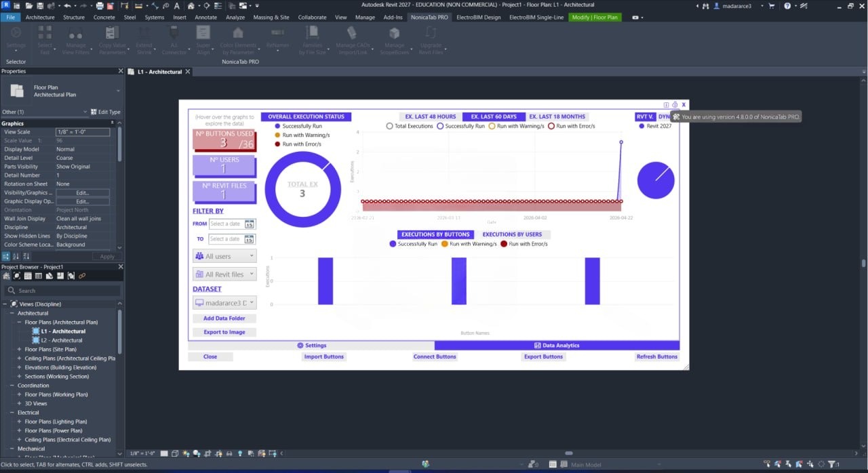Open the Massing & Site ribbon tab
The image size is (868, 473).
click(271, 17)
